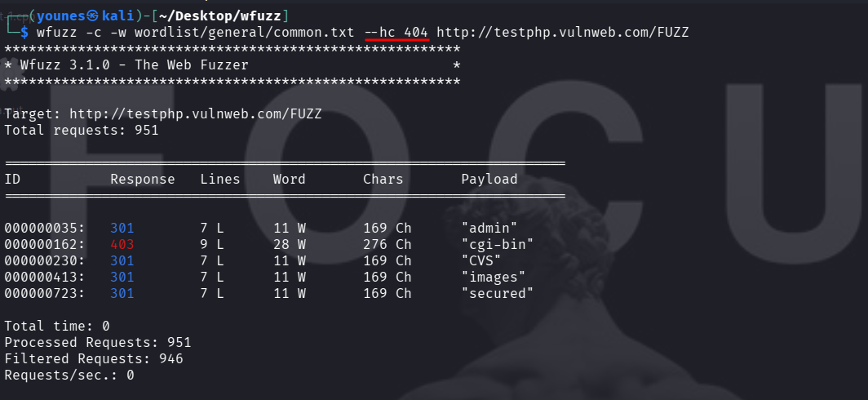868x400 pixels.
Task: Click the Filtered Requests: 946 line
Action: point(94,358)
